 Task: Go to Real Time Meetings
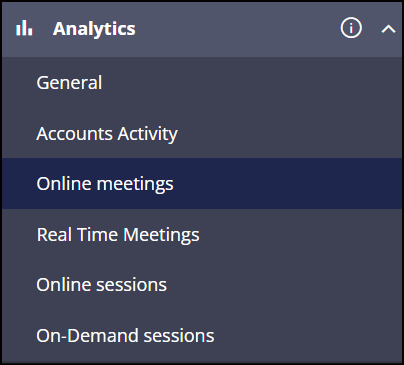pos(202,234)
